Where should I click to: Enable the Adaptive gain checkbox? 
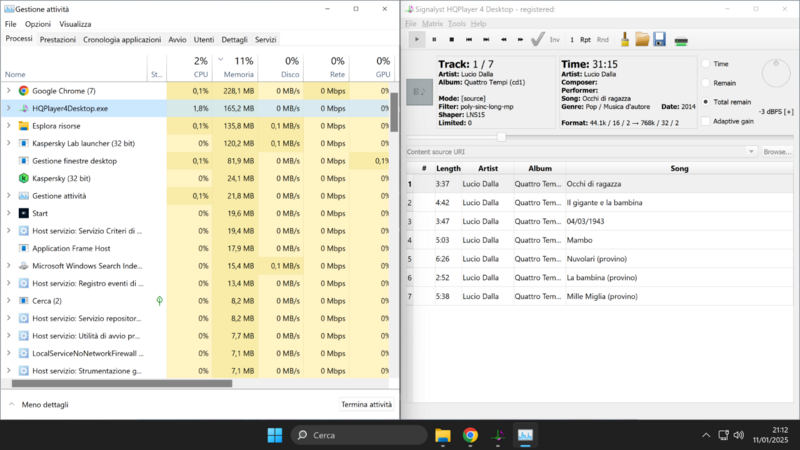click(706, 121)
